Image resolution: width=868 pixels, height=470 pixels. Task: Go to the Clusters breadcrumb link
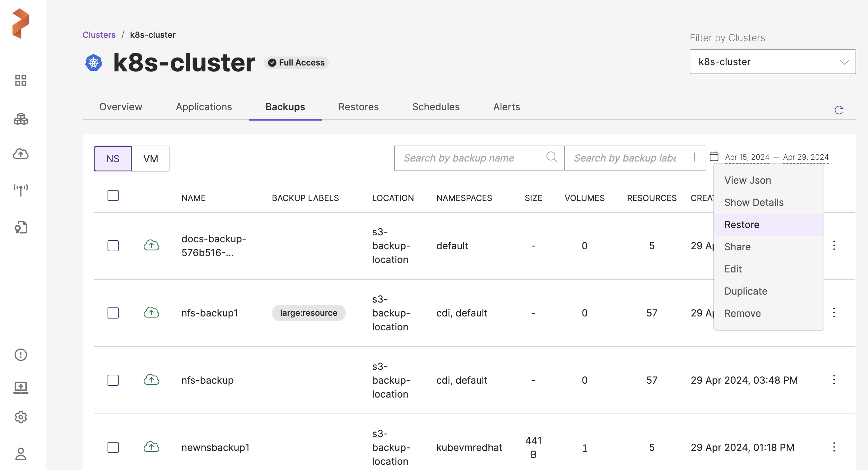[99, 35]
